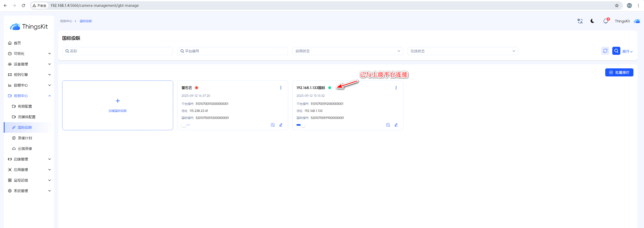Open the 在线状态 dropdown

click(463, 51)
